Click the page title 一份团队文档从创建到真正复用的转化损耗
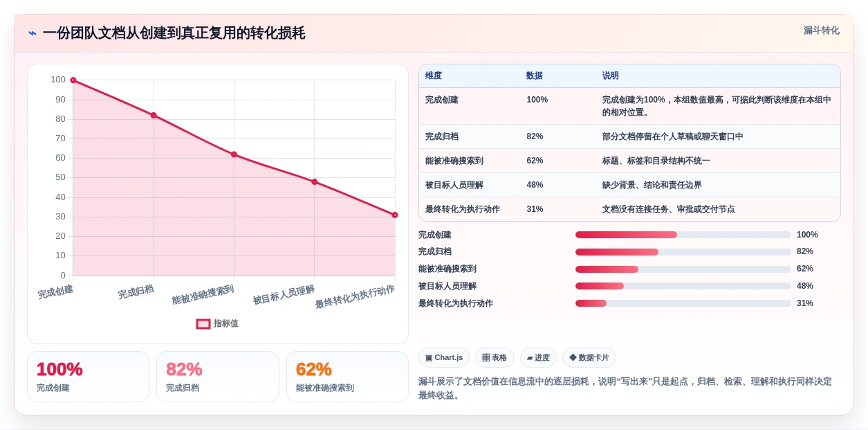Image resolution: width=868 pixels, height=430 pixels. coord(174,33)
